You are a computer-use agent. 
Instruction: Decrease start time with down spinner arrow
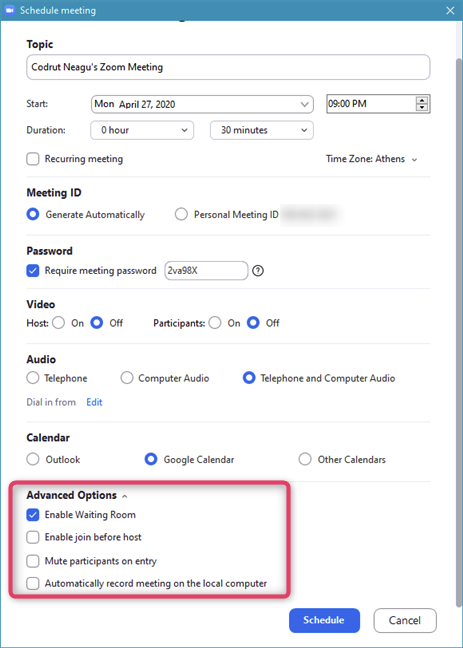click(422, 107)
